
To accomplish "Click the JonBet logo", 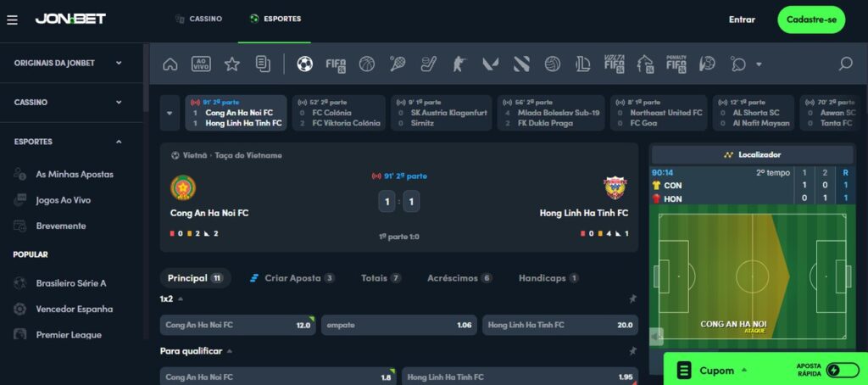I will pyautogui.click(x=70, y=20).
